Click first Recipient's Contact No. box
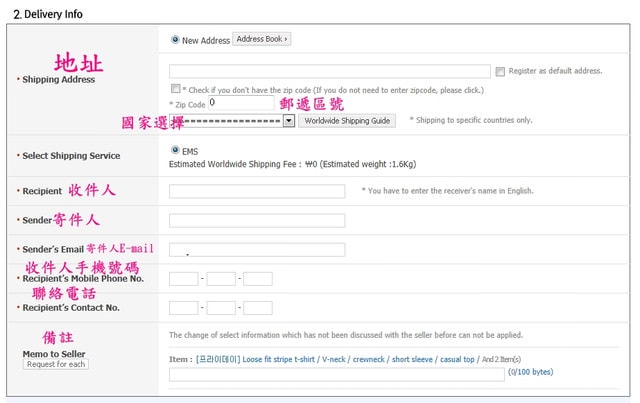Viewport: 640px width, 403px height. [x=184, y=308]
